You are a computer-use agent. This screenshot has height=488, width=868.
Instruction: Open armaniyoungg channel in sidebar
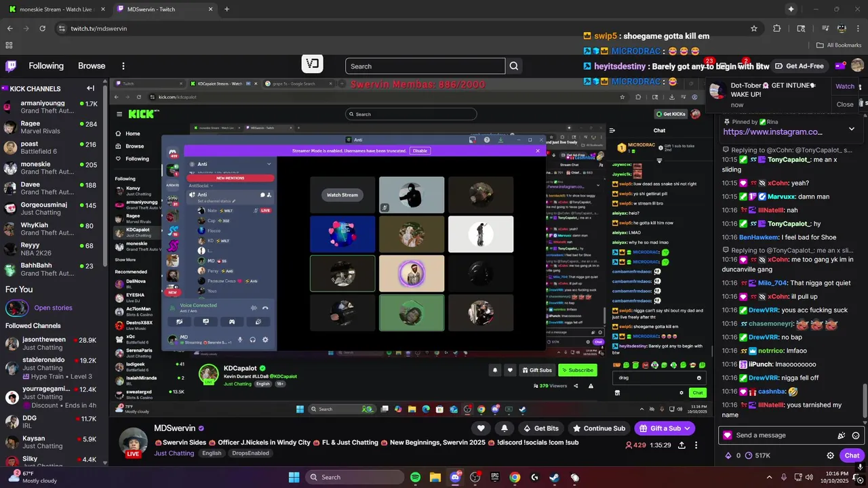click(51, 107)
